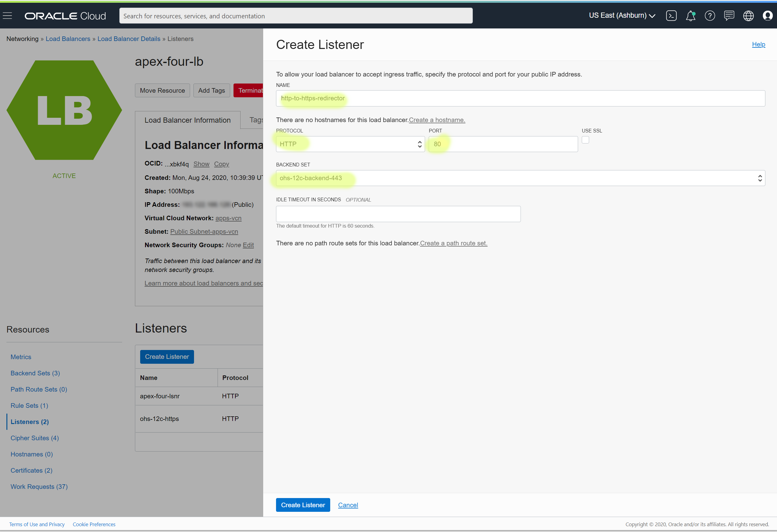Open the hamburger navigation menu
The height and width of the screenshot is (532, 777).
tap(7, 16)
